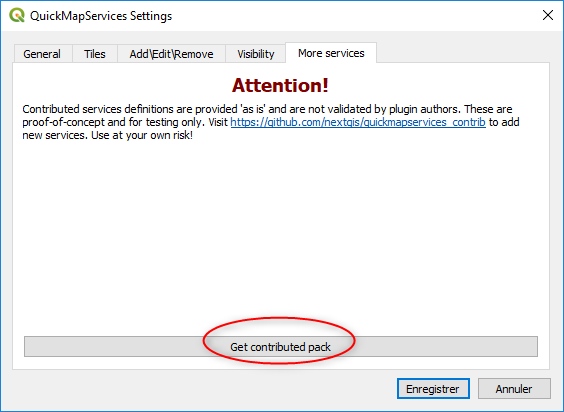The height and width of the screenshot is (412, 564).
Task: Click the red Attention! heading
Action: (x=280, y=85)
